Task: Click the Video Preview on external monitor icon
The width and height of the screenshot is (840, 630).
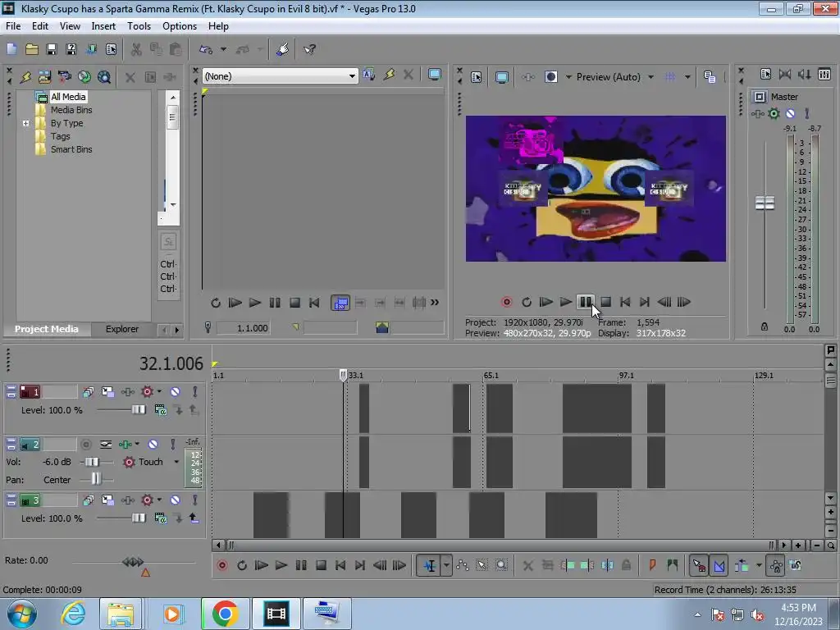Action: tap(502, 77)
